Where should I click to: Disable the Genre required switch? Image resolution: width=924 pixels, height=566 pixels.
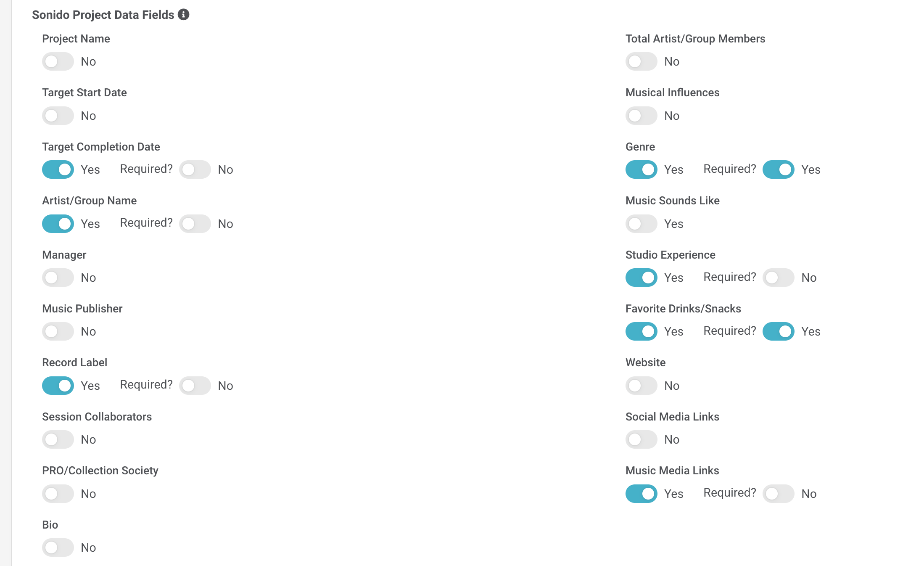click(x=779, y=169)
